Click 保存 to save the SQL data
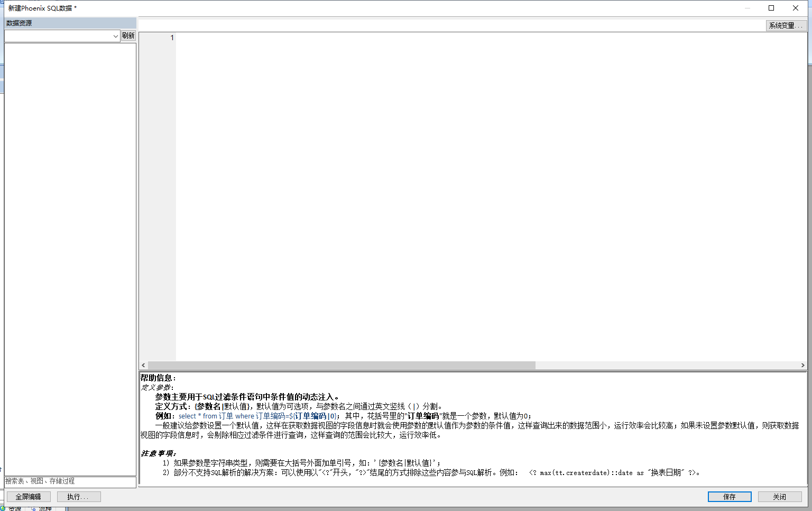 tap(729, 497)
